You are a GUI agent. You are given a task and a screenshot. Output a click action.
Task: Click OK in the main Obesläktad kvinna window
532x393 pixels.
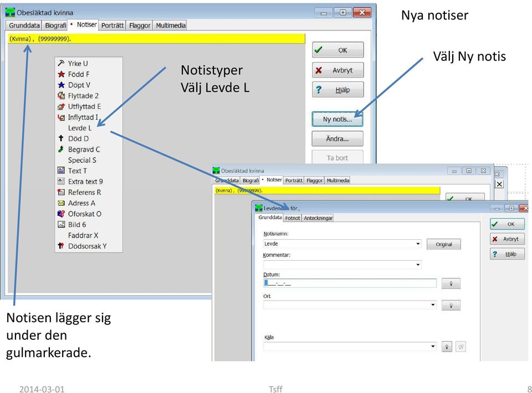[x=338, y=50]
